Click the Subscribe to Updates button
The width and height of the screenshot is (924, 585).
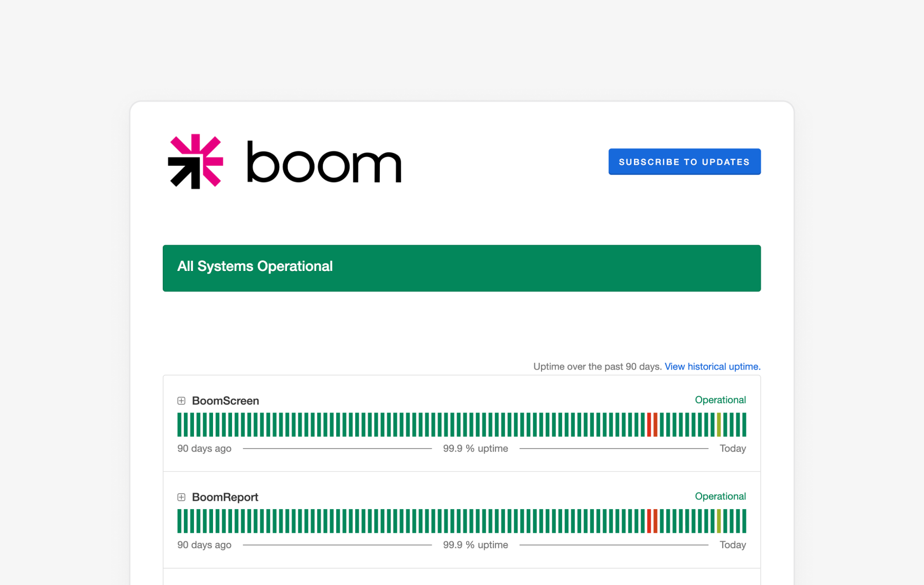point(684,162)
